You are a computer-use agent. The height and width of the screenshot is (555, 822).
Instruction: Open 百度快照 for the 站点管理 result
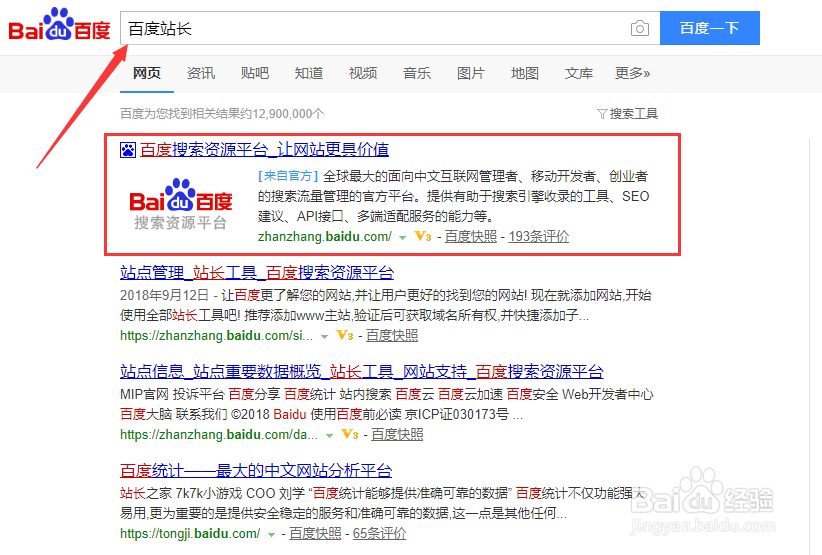392,335
